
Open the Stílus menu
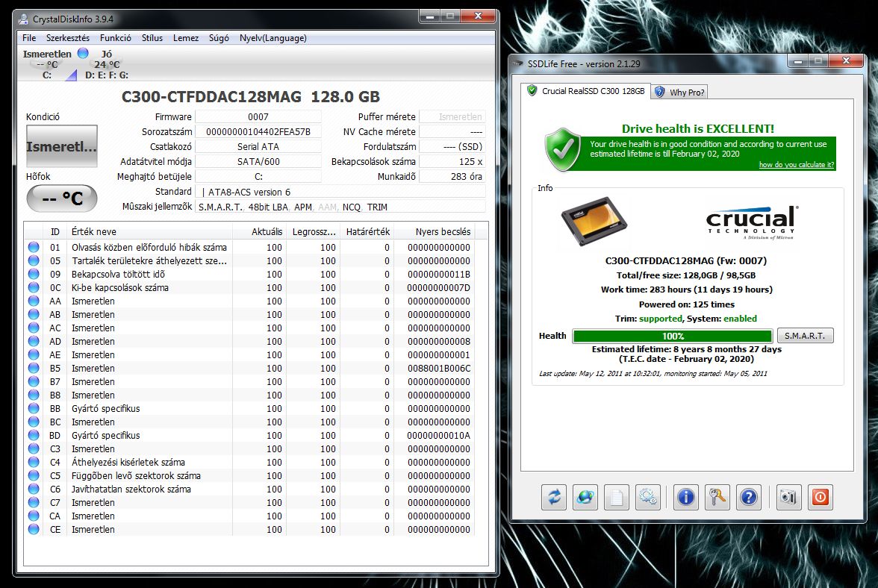pyautogui.click(x=152, y=38)
